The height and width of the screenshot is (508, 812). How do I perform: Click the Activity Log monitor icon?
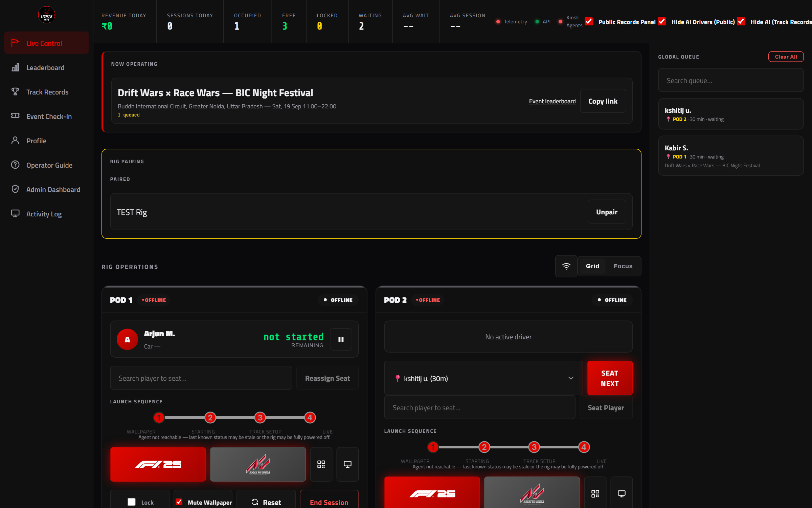point(15,214)
